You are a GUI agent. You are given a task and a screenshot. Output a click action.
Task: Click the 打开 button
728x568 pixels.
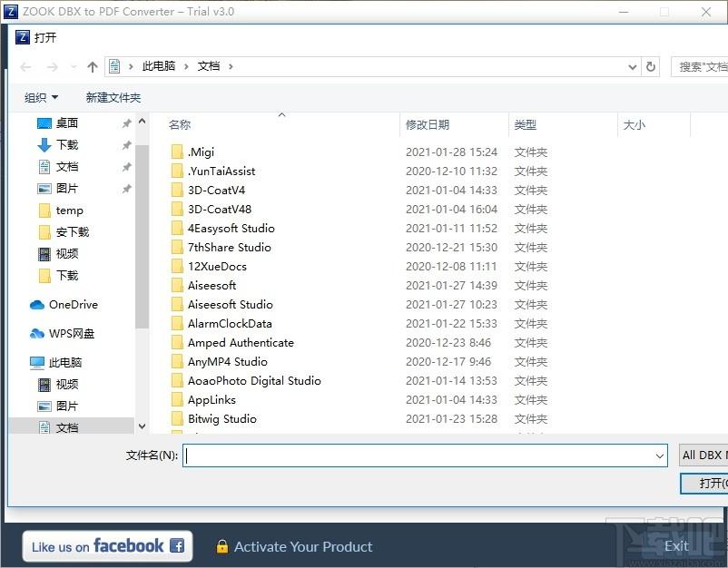(704, 483)
